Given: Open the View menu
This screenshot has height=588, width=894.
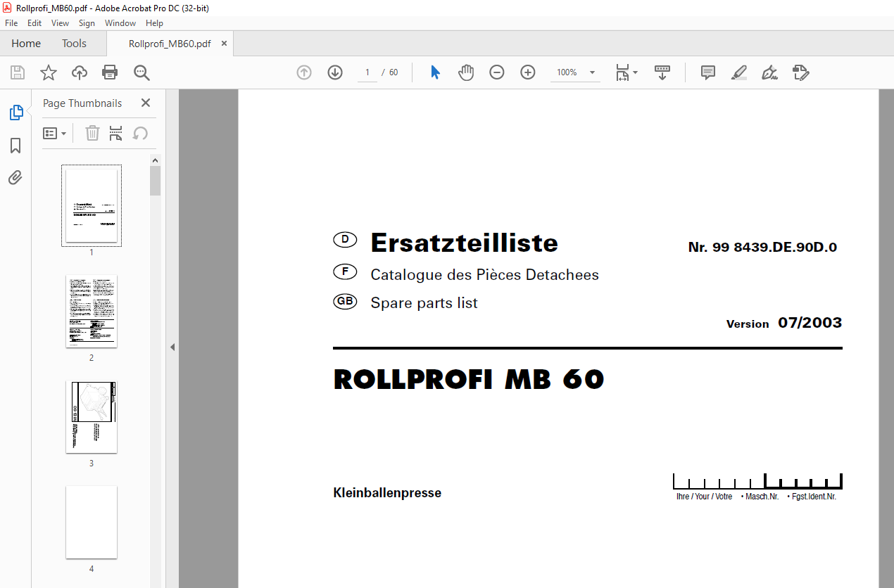Looking at the screenshot, I should click(x=60, y=23).
